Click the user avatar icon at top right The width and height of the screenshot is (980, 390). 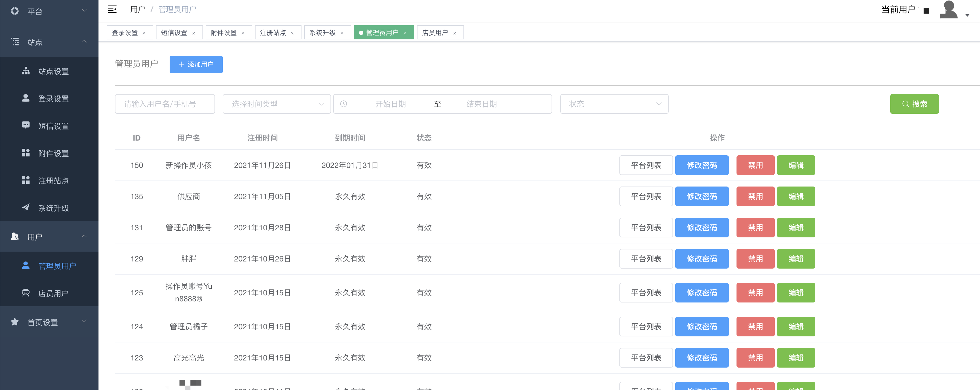point(949,10)
